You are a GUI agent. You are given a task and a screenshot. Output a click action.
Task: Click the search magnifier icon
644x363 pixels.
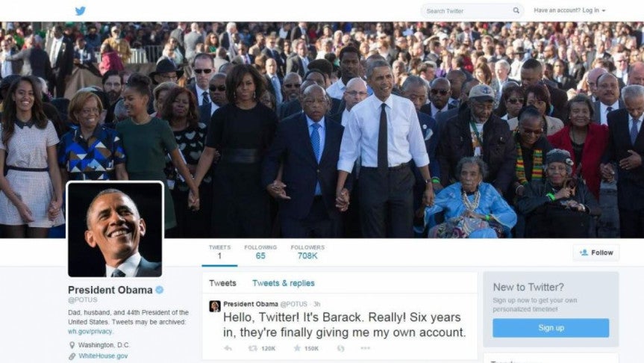516,10
